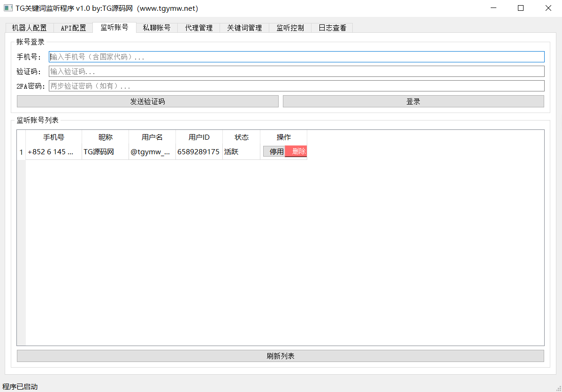Click the 手机号 phone number input field
Viewport: 562px width, 392px height.
(x=296, y=57)
